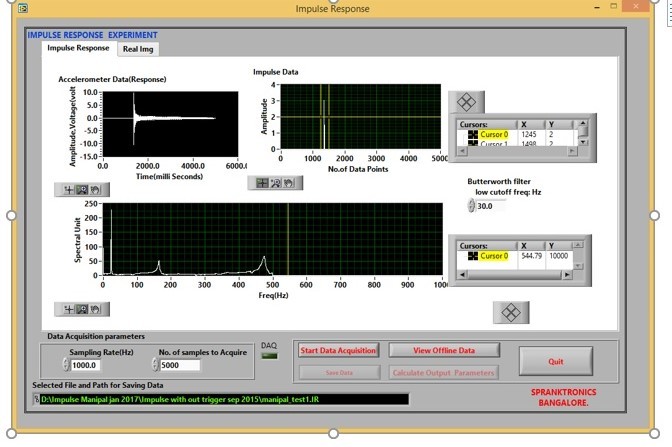Click the greyed Save Data button
Image resolution: width=672 pixels, height=447 pixels.
[339, 373]
